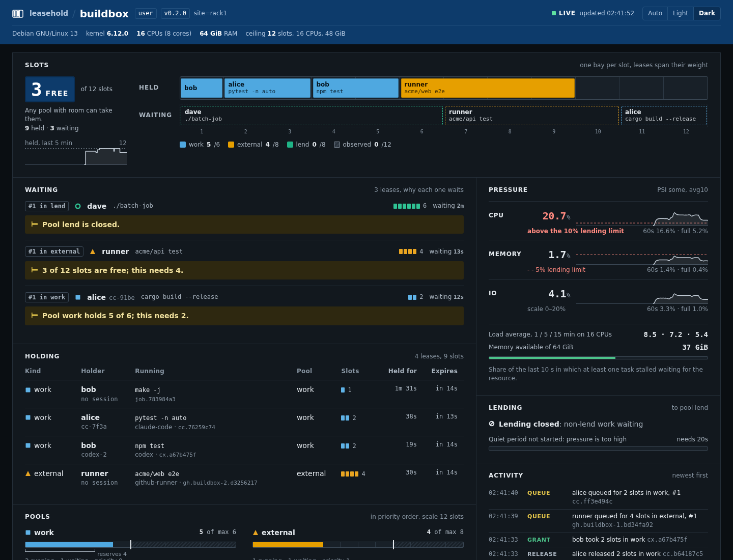733x560 pixels.
Task: Click the work pool square icon in Pools
Action: point(28,533)
